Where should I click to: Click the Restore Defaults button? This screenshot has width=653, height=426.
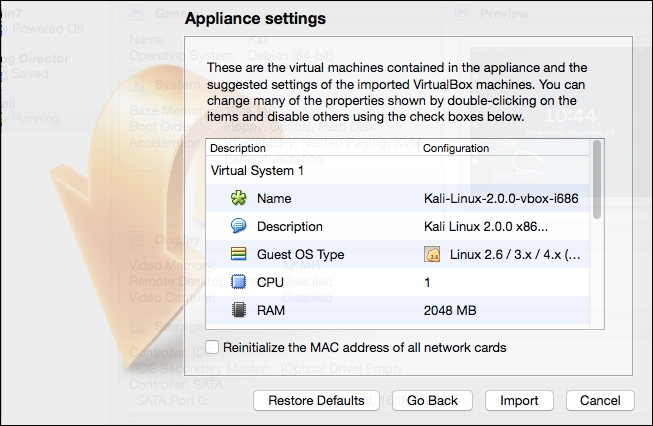pyautogui.click(x=316, y=400)
